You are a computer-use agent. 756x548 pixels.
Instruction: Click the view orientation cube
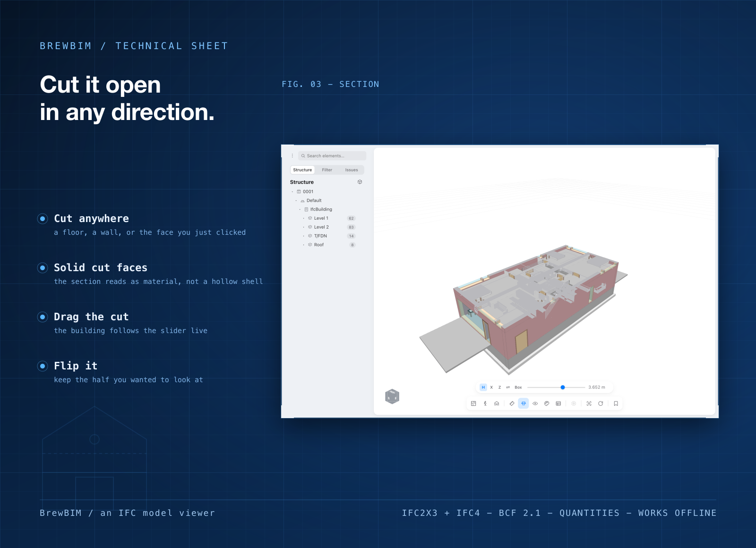392,397
